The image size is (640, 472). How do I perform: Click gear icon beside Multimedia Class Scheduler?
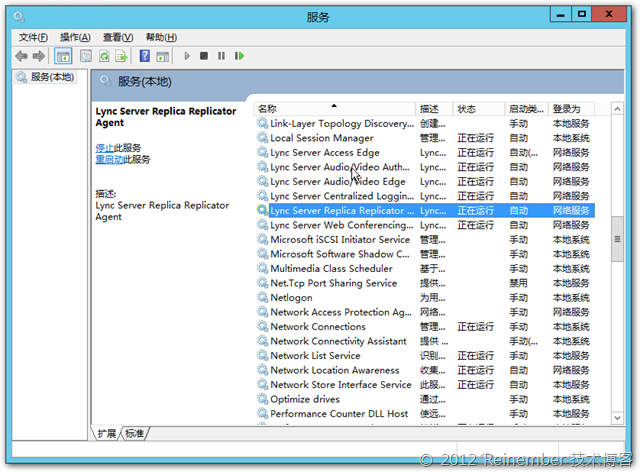tap(262, 268)
